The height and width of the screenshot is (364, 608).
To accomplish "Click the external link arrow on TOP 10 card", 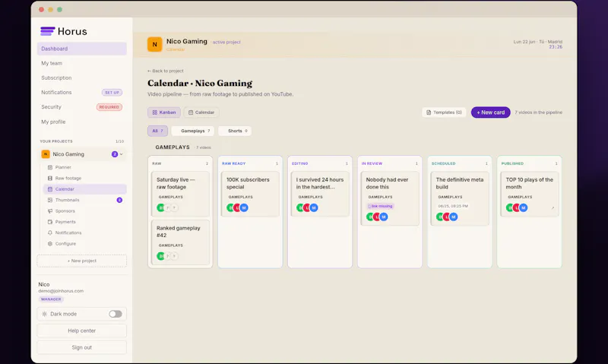I will coord(553,208).
